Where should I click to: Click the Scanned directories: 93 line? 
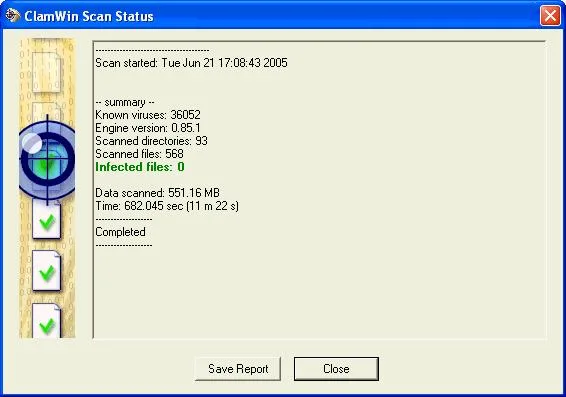coord(151,141)
